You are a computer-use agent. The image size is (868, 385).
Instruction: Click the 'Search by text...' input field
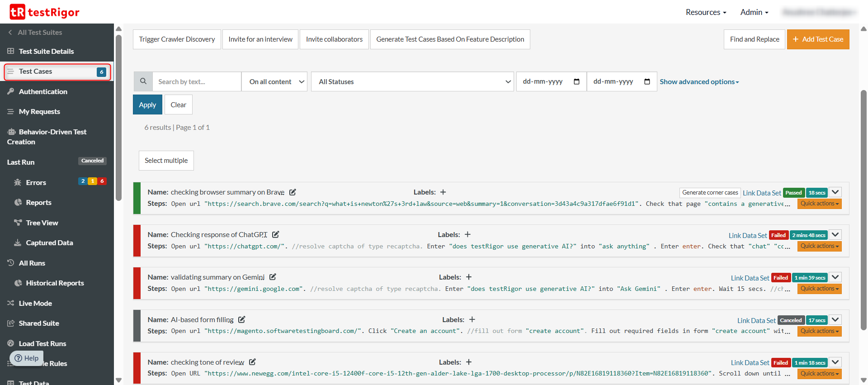point(197,82)
